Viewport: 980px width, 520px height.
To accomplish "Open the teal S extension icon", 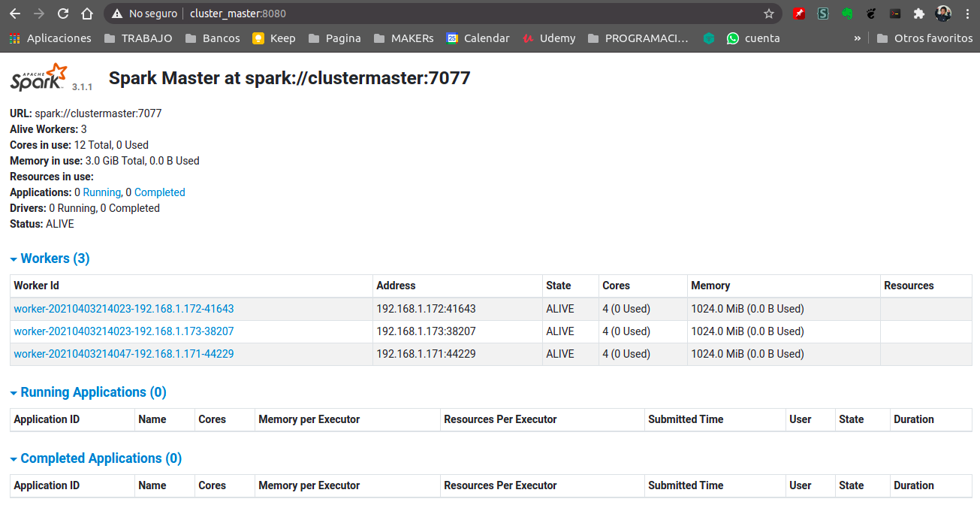I will [x=823, y=14].
